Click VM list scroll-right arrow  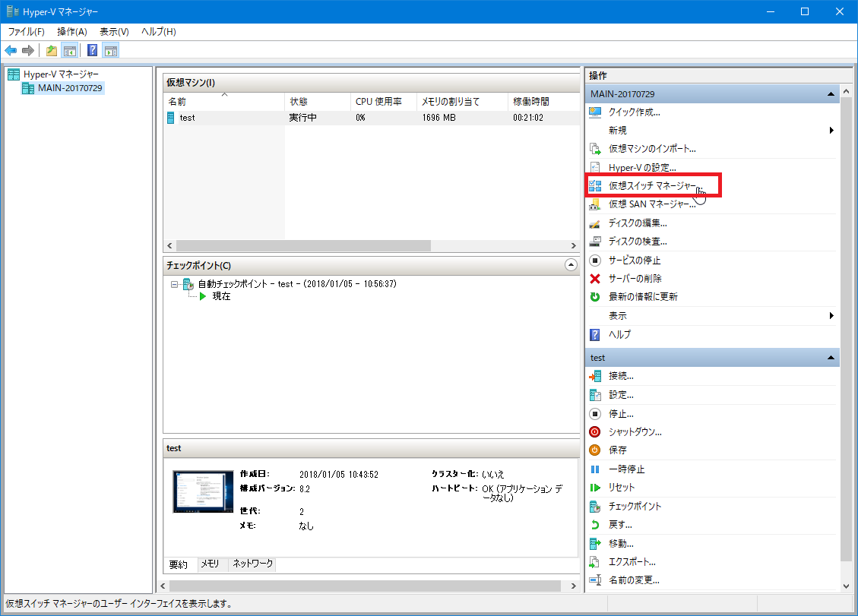(x=574, y=246)
